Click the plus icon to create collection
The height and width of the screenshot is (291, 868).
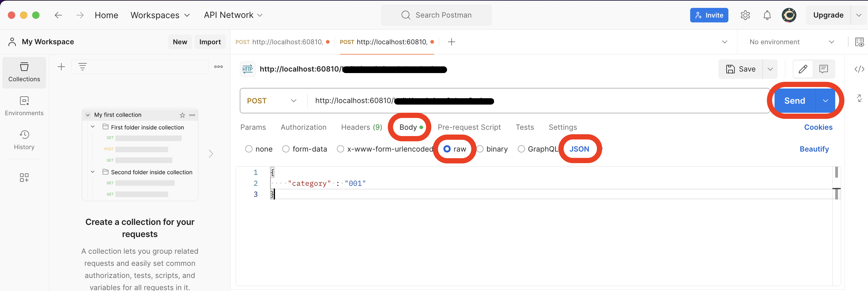coord(61,67)
